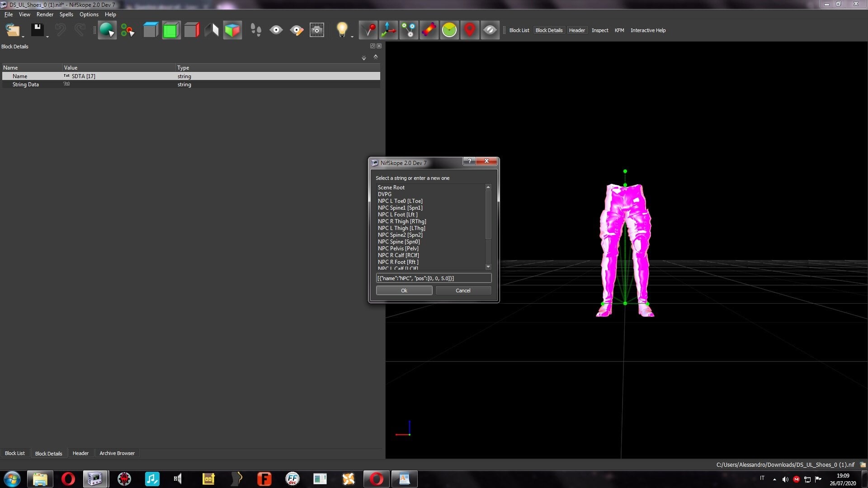Toggle the show hidden eye button

(x=490, y=30)
